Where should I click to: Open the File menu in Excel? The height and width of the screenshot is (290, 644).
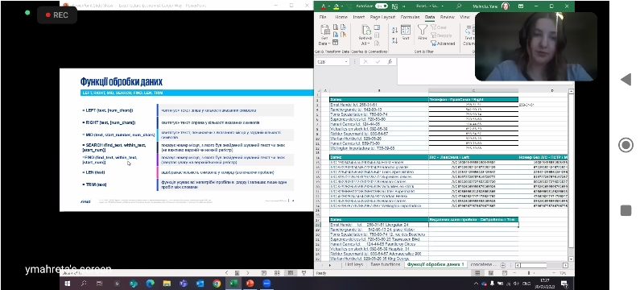click(323, 17)
